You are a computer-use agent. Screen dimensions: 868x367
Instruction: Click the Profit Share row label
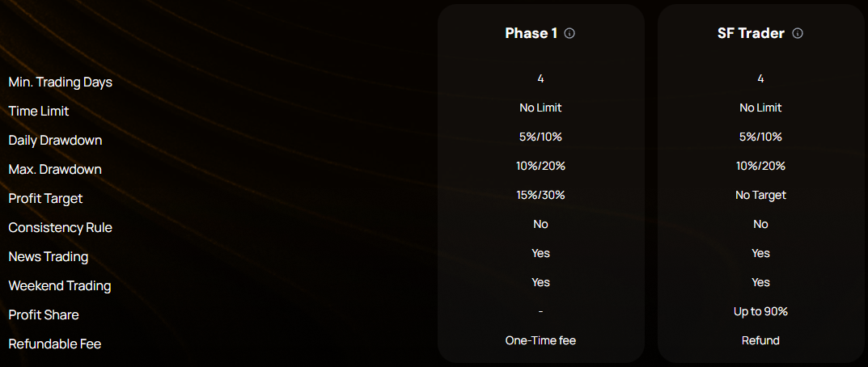[44, 315]
